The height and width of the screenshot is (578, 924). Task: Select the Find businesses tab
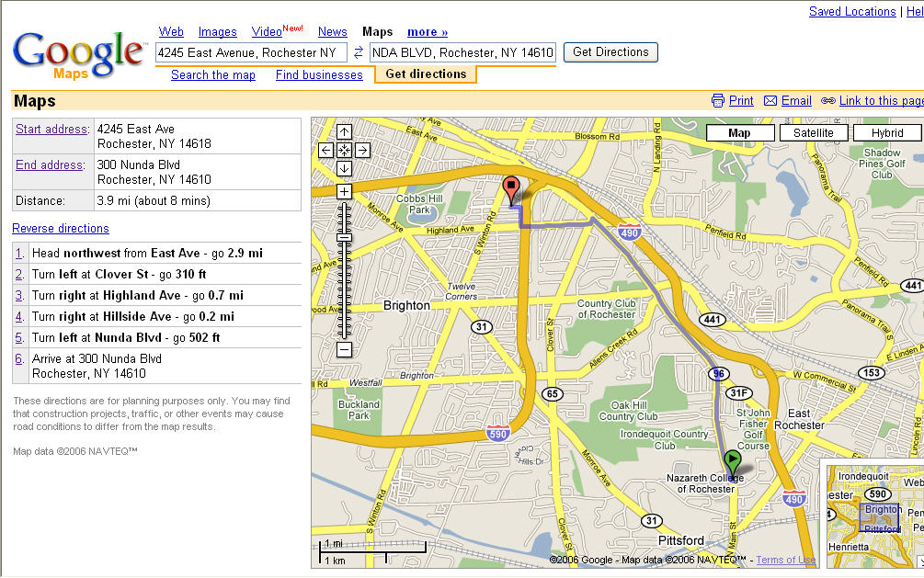pos(319,74)
